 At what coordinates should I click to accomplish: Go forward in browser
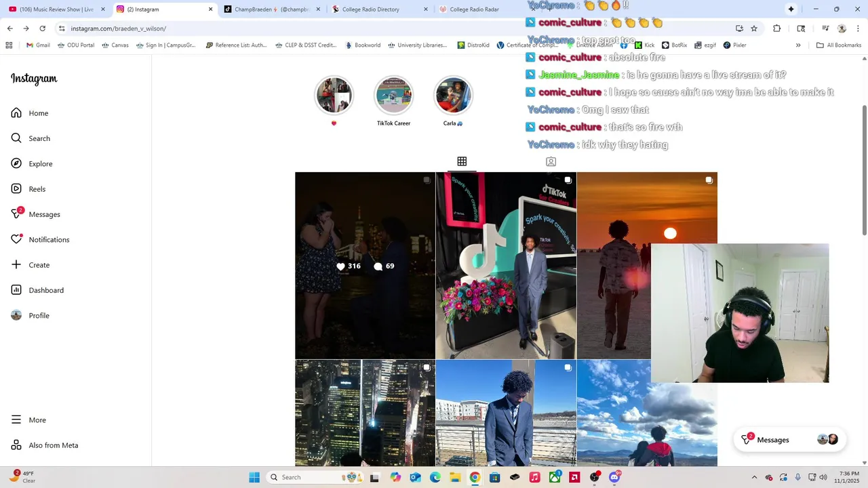tap(26, 28)
